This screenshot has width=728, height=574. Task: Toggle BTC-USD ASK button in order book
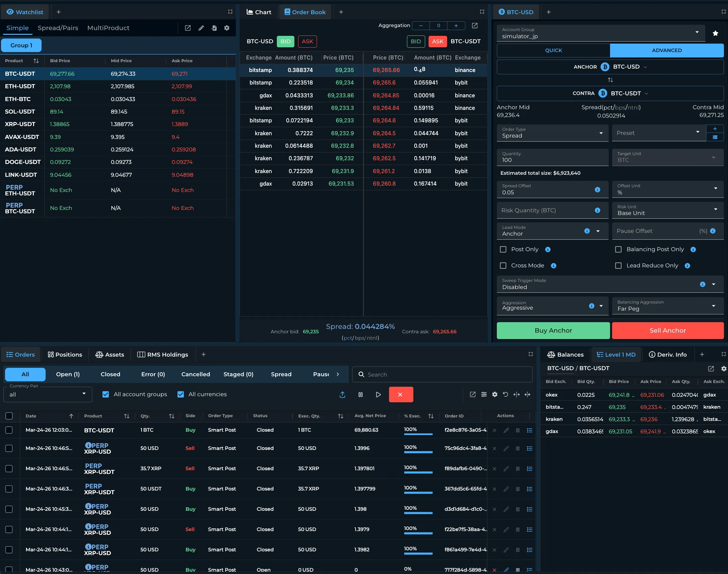(307, 42)
